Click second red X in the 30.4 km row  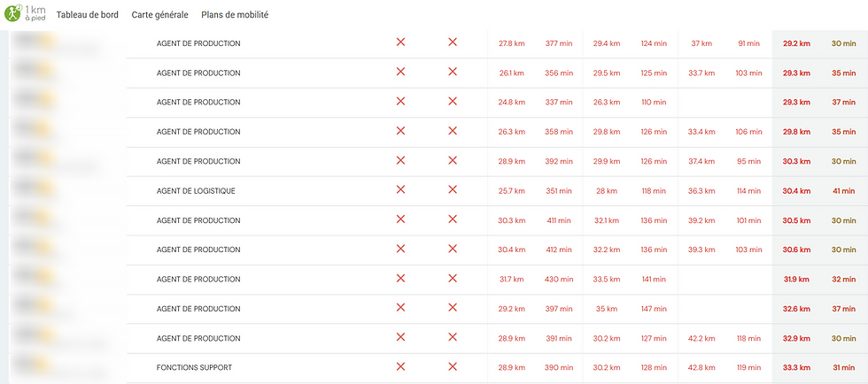(x=453, y=249)
